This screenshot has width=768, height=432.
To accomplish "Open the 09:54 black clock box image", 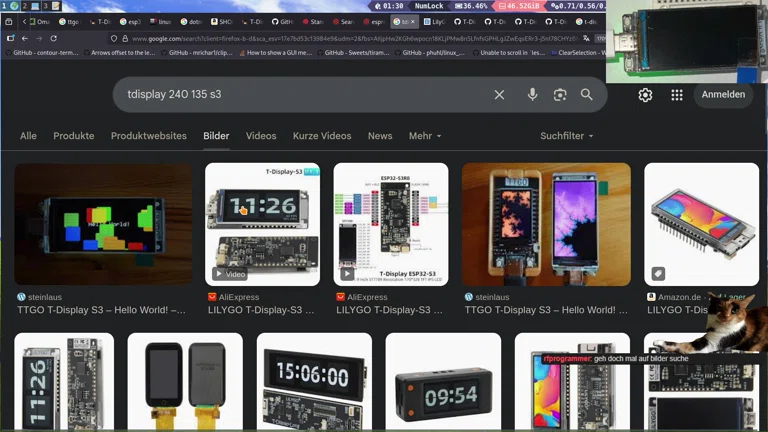I will tap(443, 382).
